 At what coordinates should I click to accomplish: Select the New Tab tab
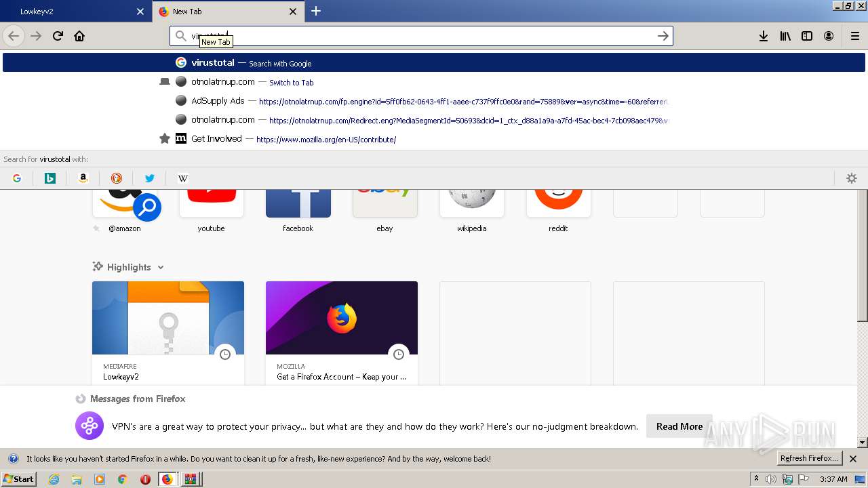(x=229, y=12)
